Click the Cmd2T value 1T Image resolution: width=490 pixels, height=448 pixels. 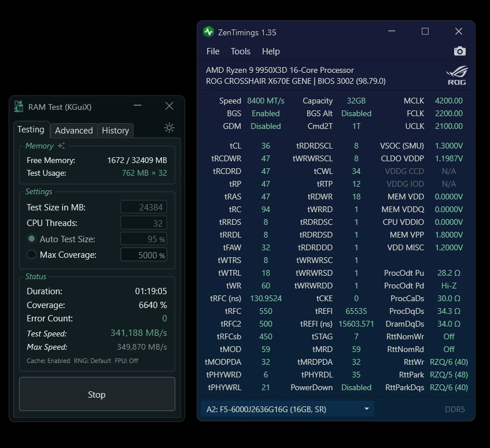356,126
